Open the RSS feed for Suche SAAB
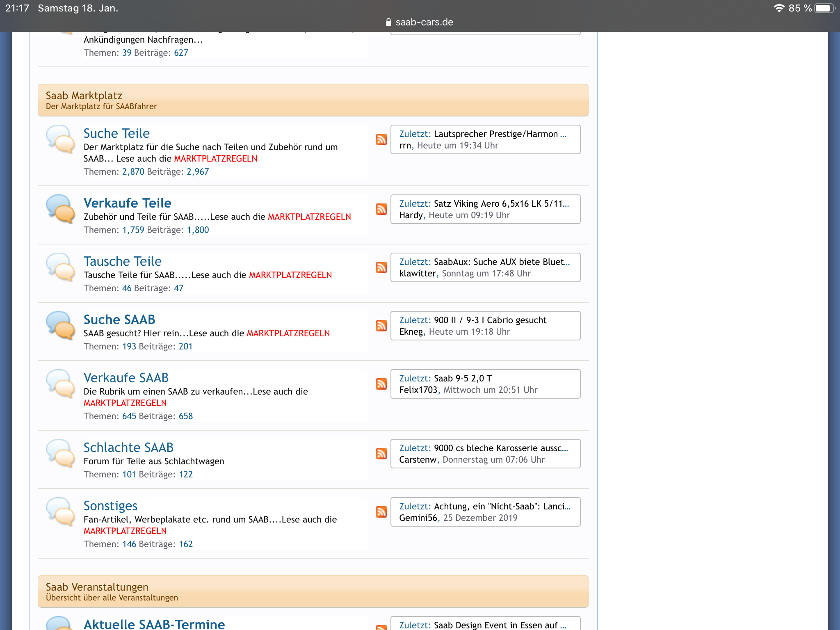This screenshot has width=840, height=630. point(381,326)
